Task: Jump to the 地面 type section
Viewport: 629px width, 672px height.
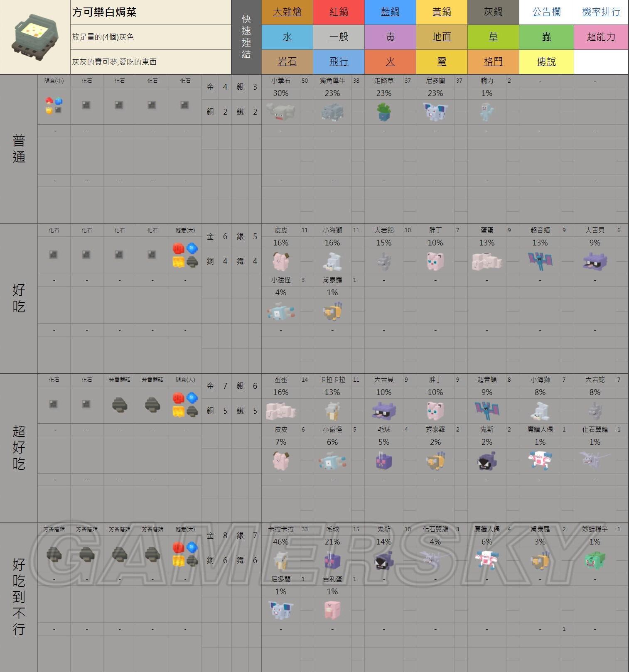Action: pos(442,37)
